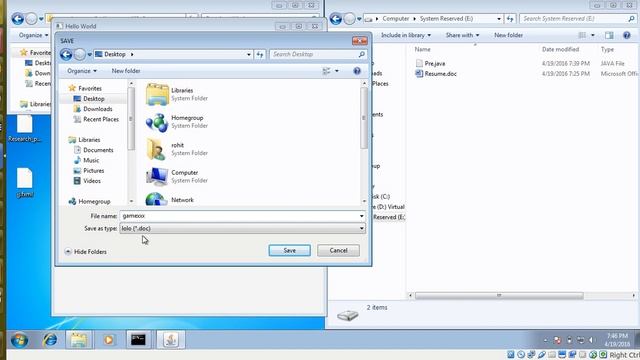
Task: Click the search magnifier in Search Desktop box
Action: tap(361, 54)
